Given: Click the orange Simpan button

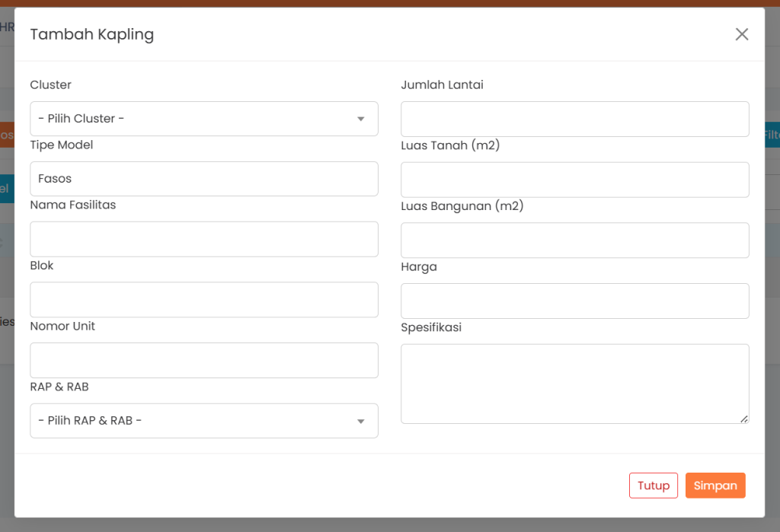Looking at the screenshot, I should point(714,486).
